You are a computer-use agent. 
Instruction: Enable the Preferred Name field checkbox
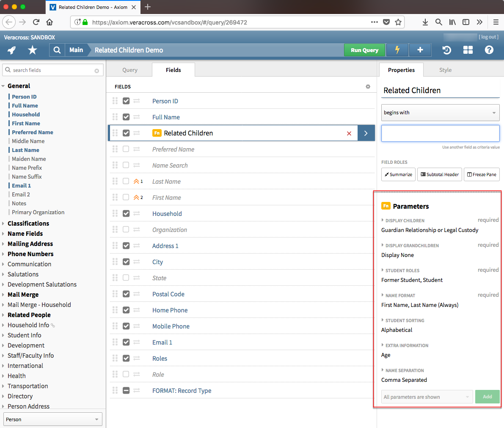(126, 149)
